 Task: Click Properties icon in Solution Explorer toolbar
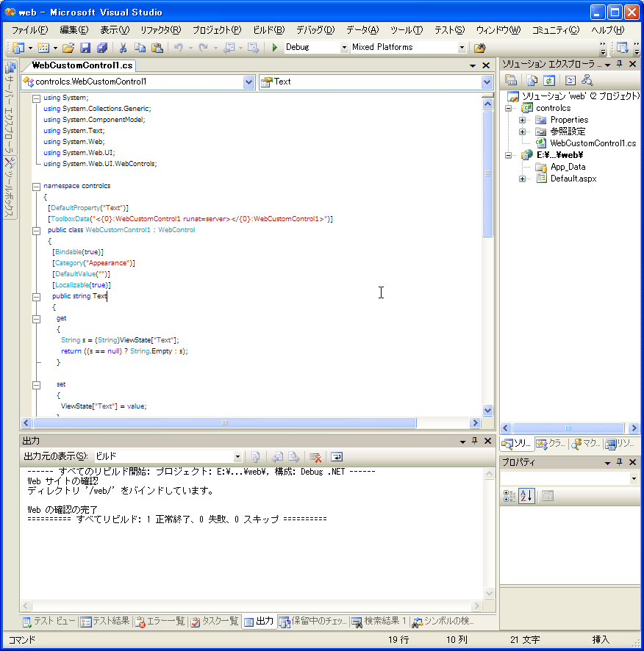point(511,80)
